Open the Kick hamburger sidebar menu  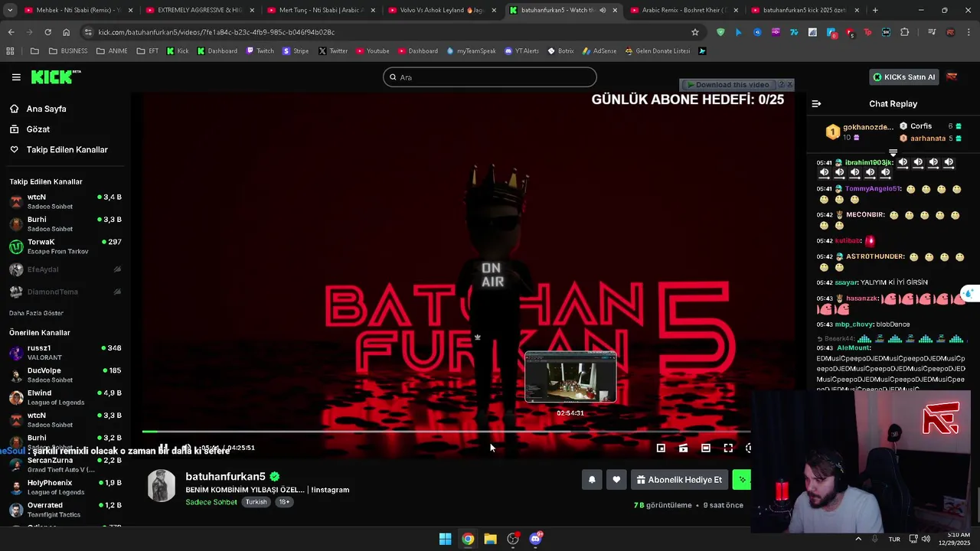tap(16, 77)
